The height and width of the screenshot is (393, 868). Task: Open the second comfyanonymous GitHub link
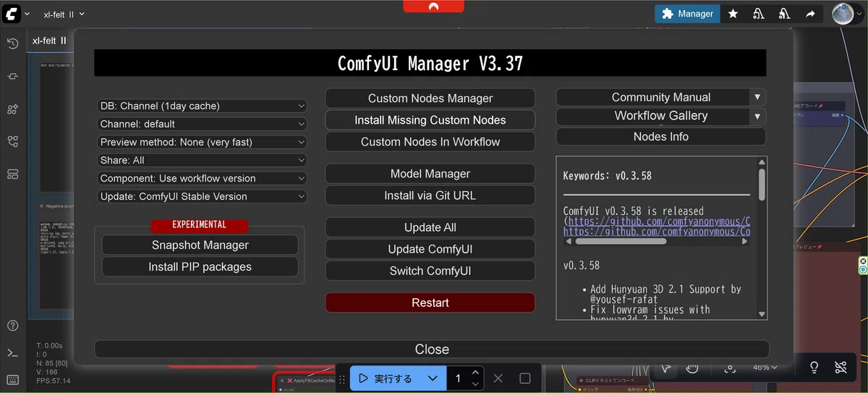coord(657,232)
